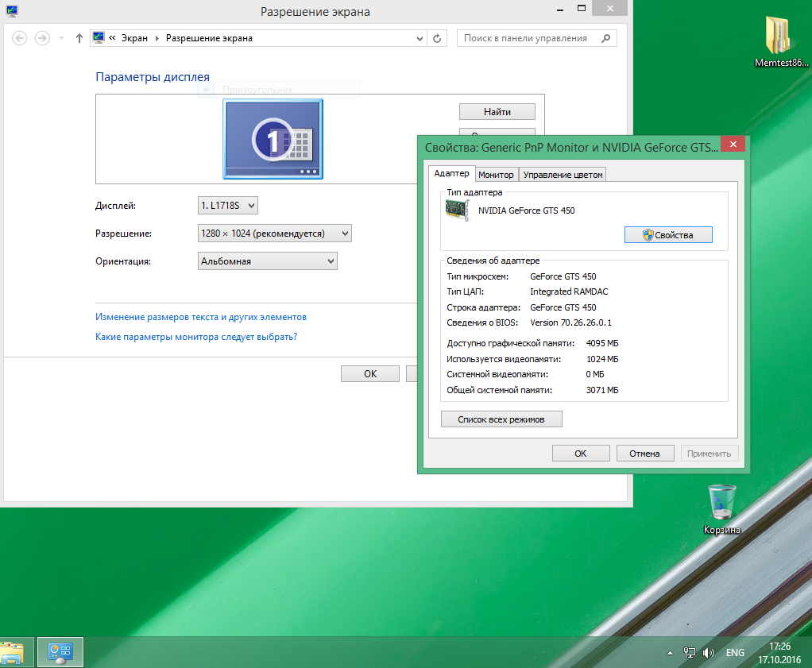Screen dimensions: 812x668
Task: Click the up arrow navigation icon
Action: point(79,38)
